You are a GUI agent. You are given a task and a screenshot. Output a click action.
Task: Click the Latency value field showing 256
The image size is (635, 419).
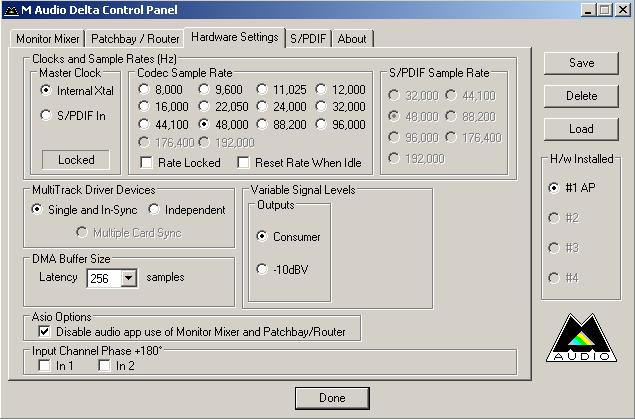click(104, 278)
